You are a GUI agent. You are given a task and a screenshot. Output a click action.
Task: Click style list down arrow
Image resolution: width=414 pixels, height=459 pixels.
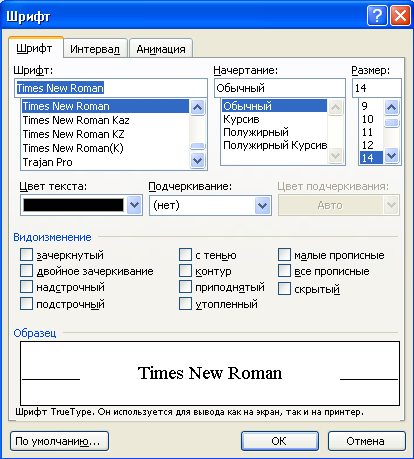(336, 155)
